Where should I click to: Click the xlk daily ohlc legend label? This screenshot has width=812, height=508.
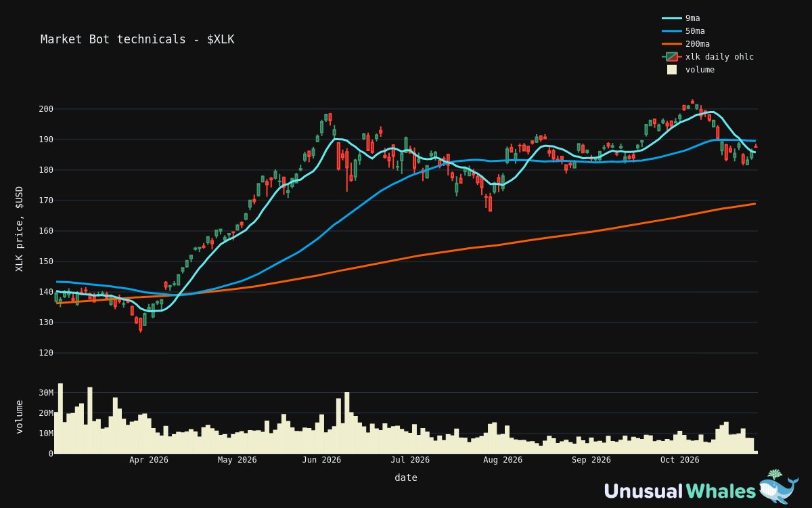tap(719, 57)
